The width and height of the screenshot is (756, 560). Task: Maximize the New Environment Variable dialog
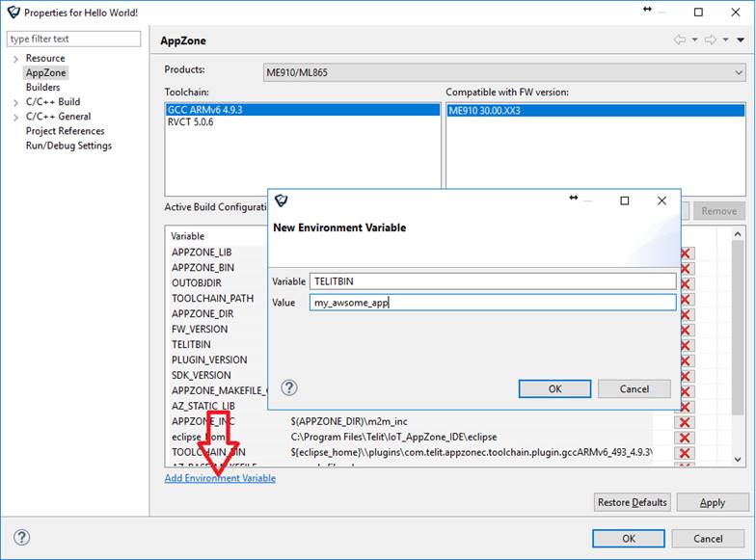pyautogui.click(x=625, y=200)
